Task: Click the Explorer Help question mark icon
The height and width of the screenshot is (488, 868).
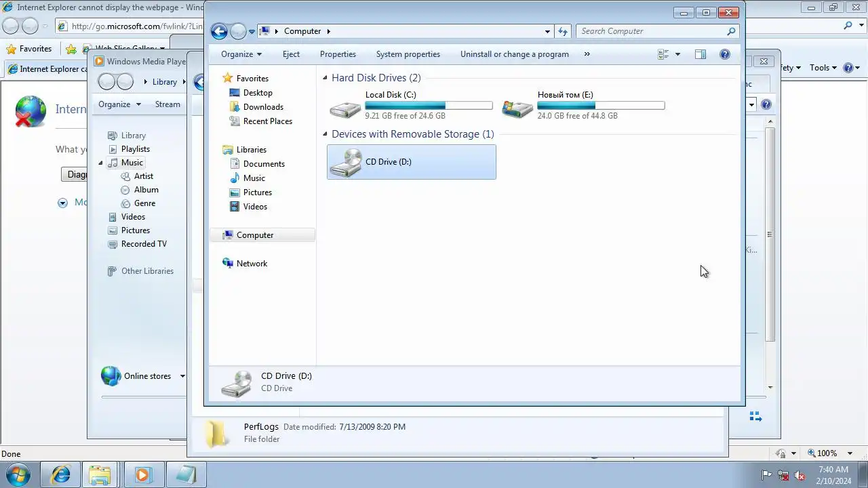Action: pyautogui.click(x=725, y=54)
